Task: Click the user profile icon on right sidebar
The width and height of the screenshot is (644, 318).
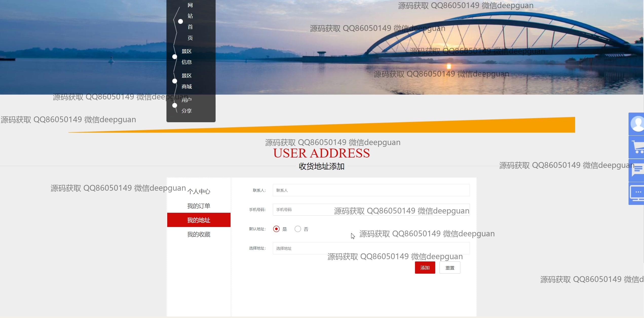Action: coord(637,124)
